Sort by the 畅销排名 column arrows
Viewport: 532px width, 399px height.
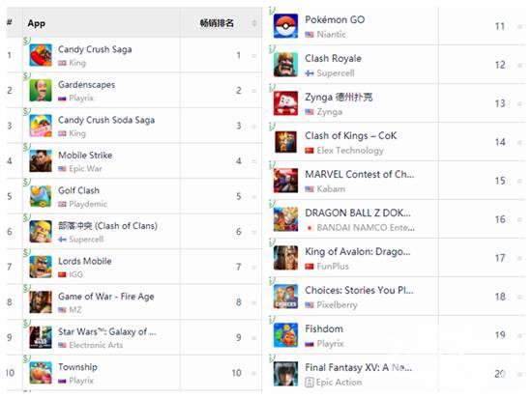click(x=254, y=23)
